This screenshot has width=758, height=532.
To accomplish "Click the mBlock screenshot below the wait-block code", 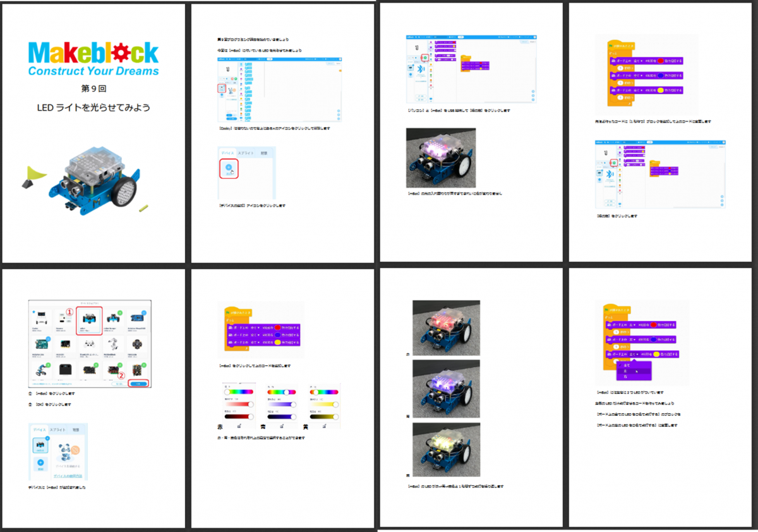I will (660, 174).
